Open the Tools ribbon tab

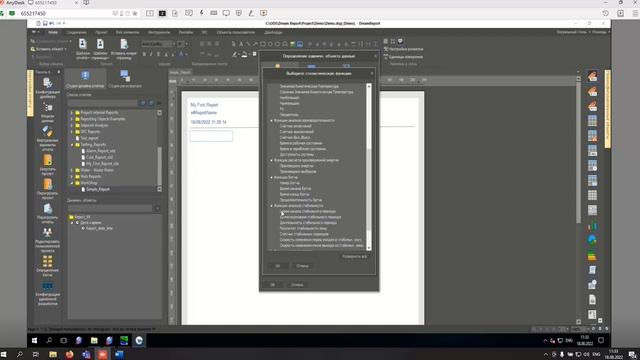(159, 32)
